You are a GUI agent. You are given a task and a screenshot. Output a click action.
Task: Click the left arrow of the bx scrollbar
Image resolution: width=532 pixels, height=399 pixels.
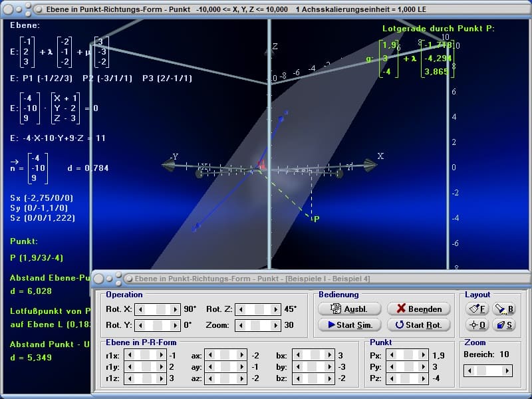click(298, 355)
